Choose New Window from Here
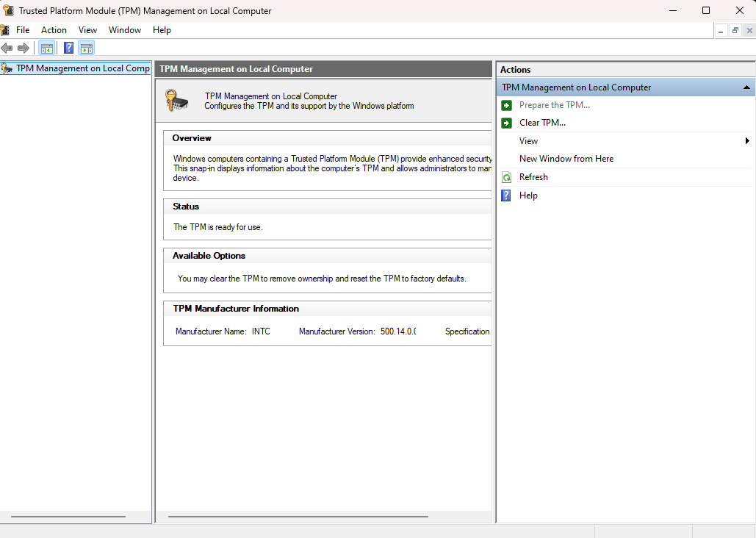The image size is (756, 538). point(566,159)
